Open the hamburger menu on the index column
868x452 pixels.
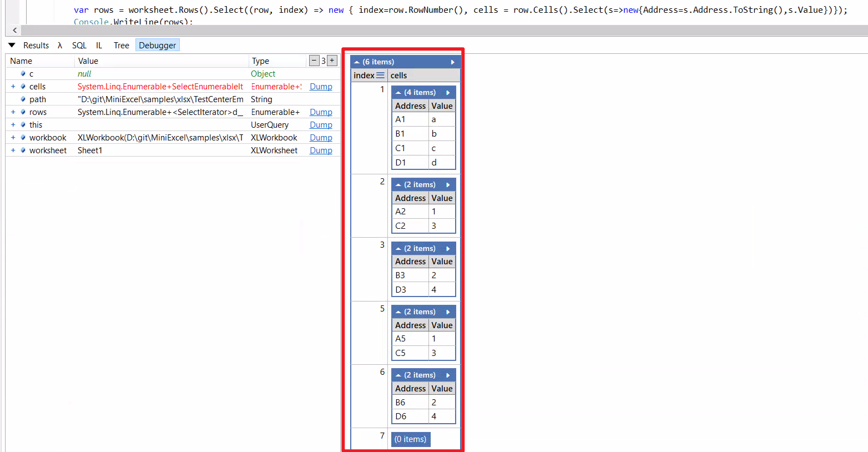[x=380, y=75]
